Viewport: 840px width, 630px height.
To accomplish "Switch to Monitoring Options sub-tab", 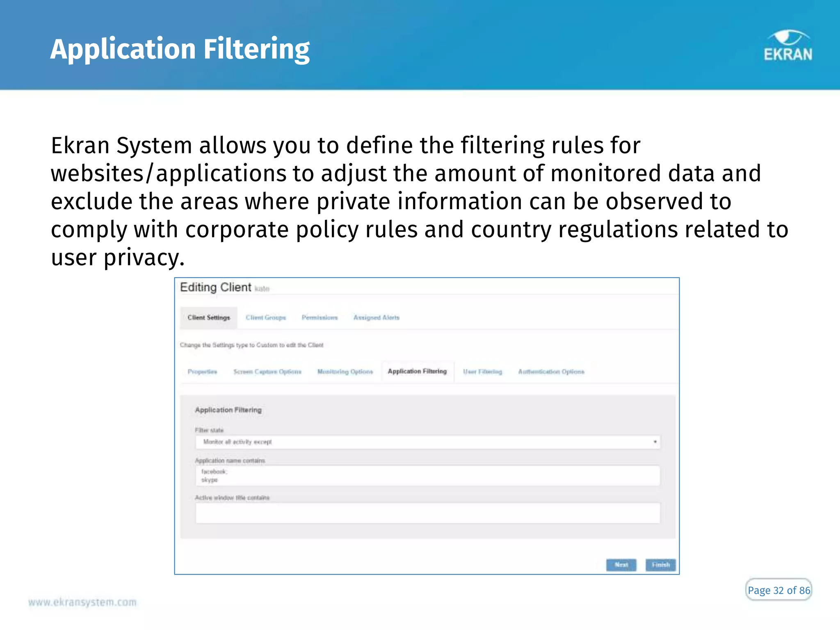I will point(345,372).
